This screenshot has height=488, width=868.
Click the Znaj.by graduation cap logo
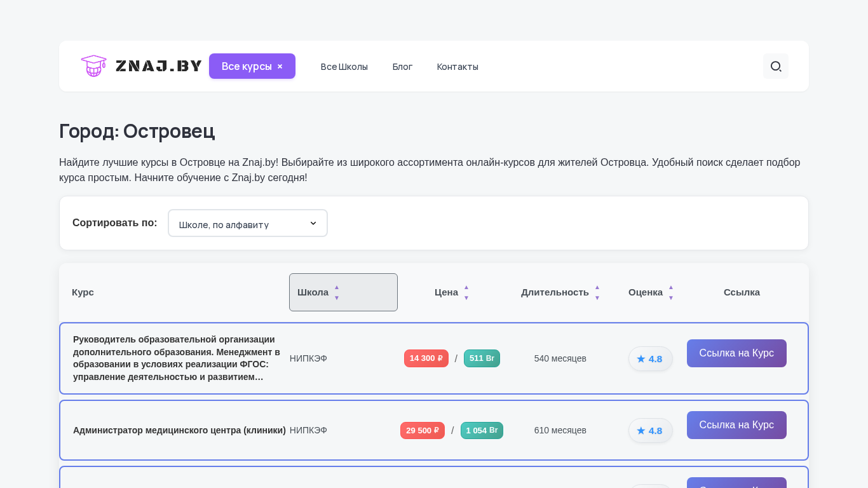[x=93, y=66]
